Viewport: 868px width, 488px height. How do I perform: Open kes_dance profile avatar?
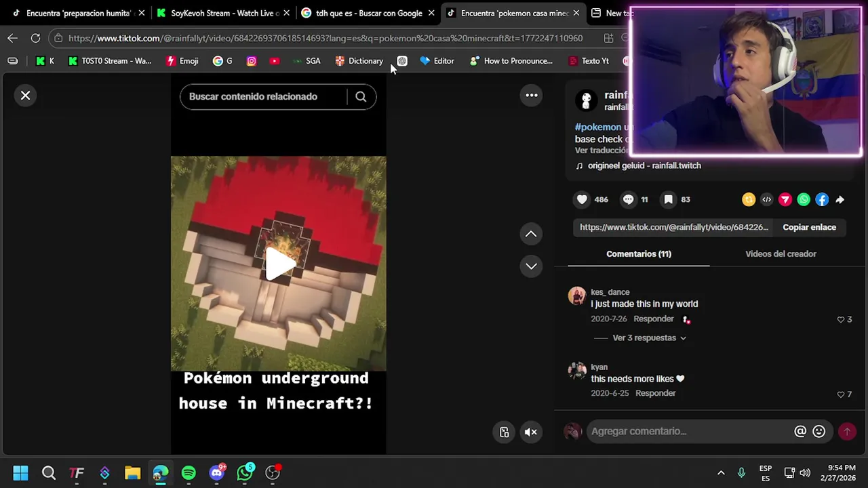click(577, 296)
